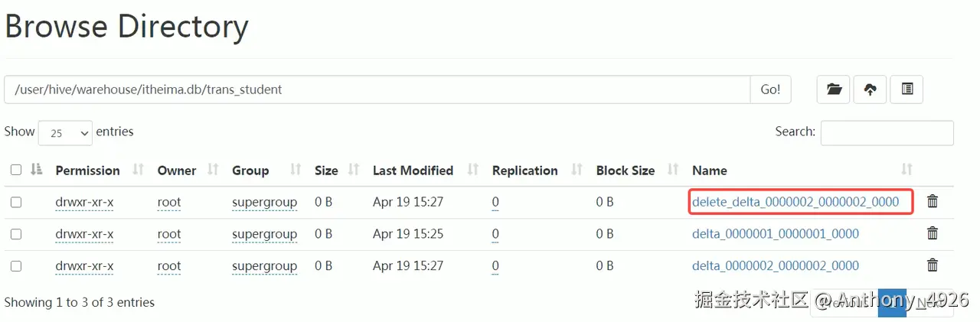Open the parent directory folder icon
Image resolution: width=980 pixels, height=322 pixels.
click(x=834, y=89)
